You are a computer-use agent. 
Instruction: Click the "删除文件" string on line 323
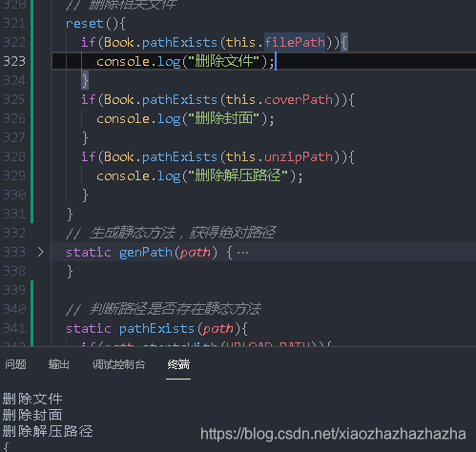click(224, 61)
